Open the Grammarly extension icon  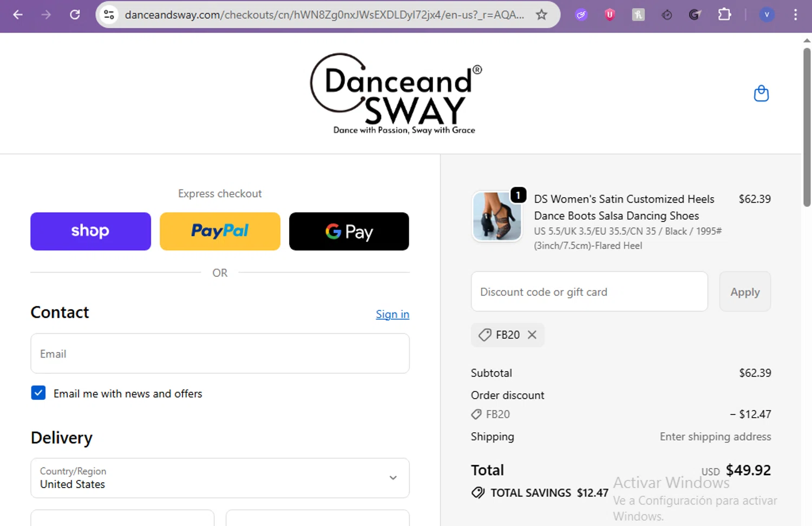(695, 15)
